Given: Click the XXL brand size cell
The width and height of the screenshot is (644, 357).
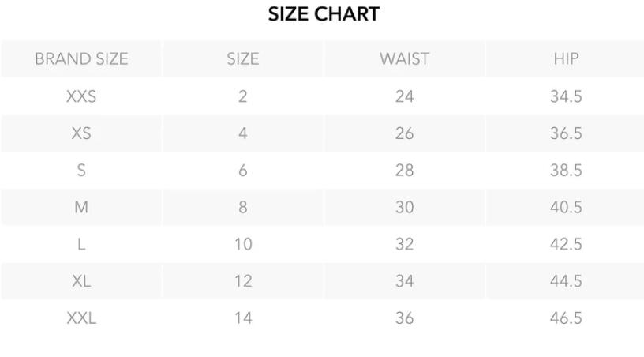Looking at the screenshot, I should (x=81, y=318).
